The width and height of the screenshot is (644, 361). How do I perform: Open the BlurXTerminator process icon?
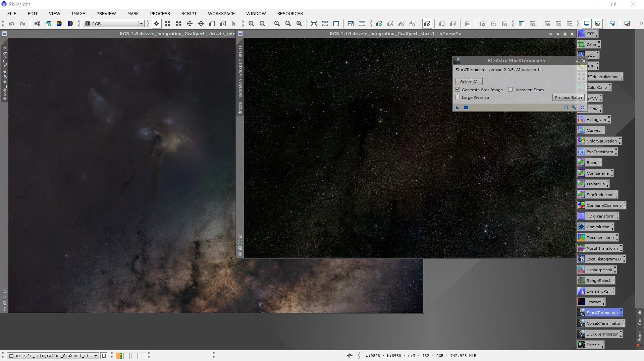(x=600, y=334)
